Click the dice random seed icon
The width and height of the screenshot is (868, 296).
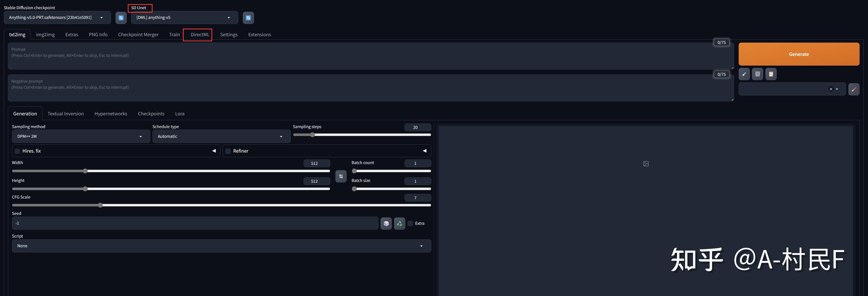(x=386, y=224)
